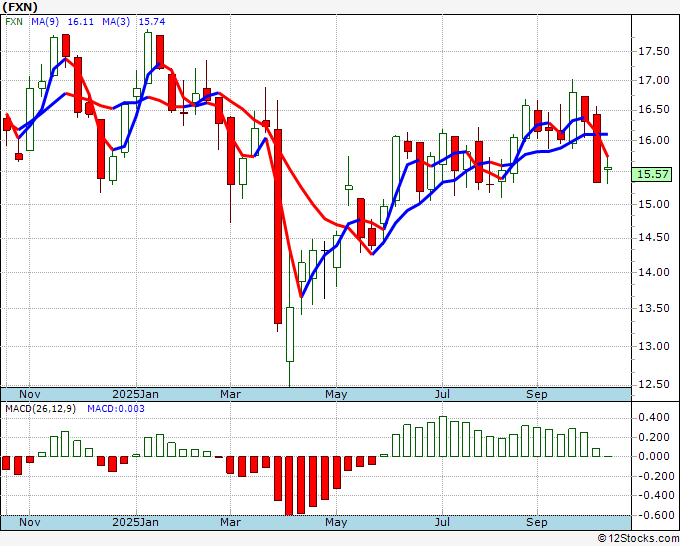Screen dimensions: 680x546
Task: Click the 17.50 price axis label
Action: tap(654, 51)
